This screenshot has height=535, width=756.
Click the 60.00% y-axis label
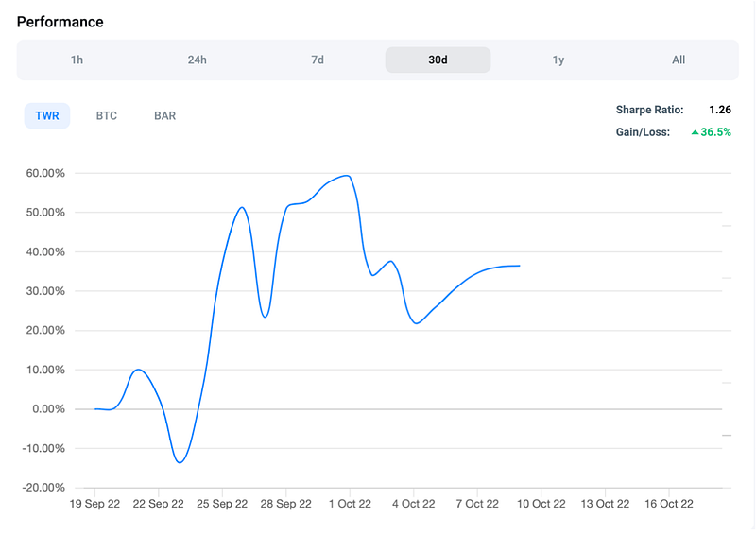pyautogui.click(x=42, y=173)
